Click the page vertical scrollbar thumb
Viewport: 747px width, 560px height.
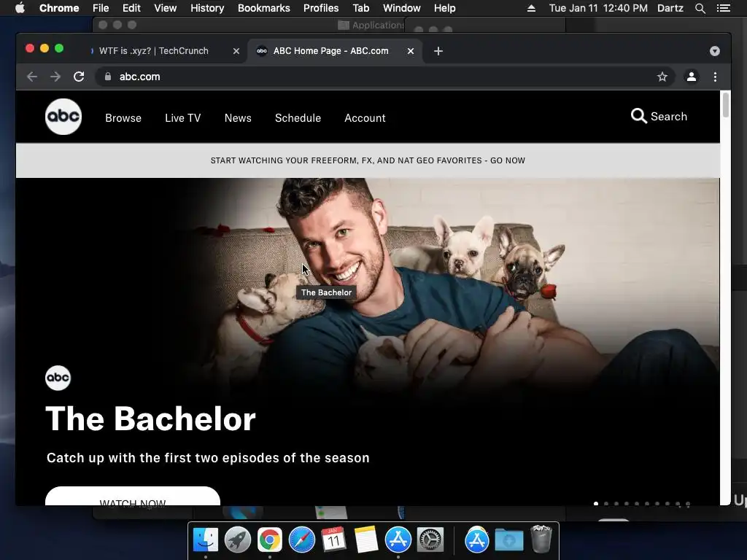(x=726, y=104)
